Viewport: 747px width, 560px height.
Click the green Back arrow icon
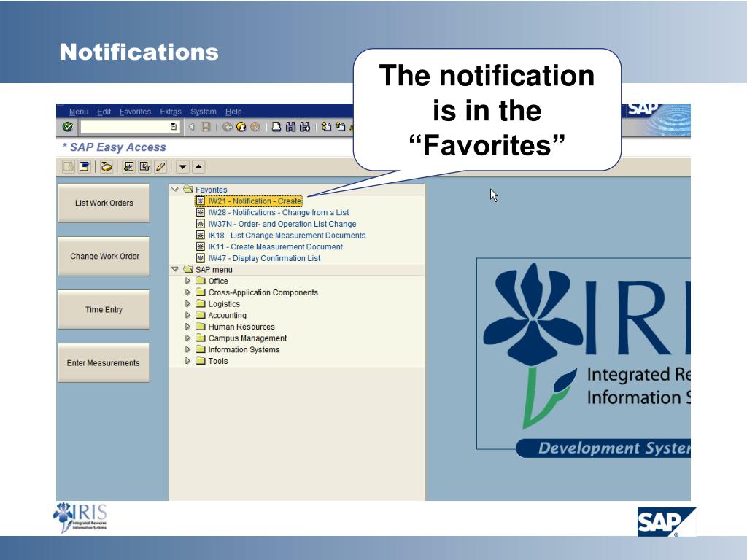228,127
